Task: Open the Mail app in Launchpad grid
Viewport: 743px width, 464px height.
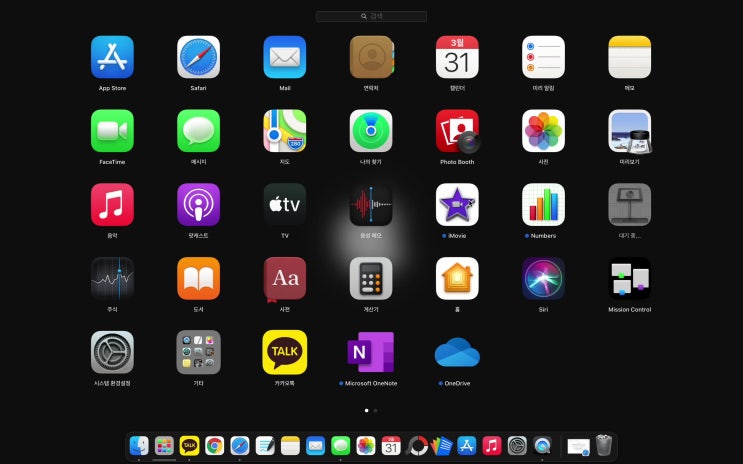Action: (285, 57)
